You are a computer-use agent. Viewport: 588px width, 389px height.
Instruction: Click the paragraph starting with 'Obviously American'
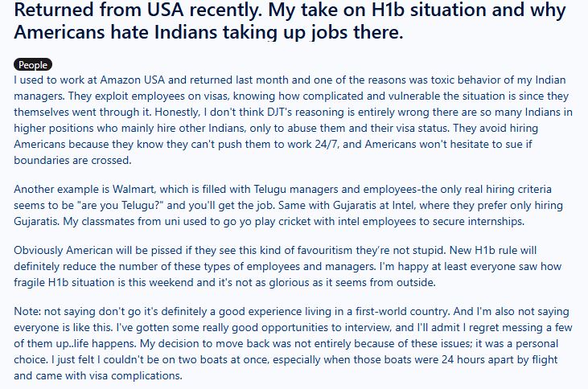tap(290, 264)
